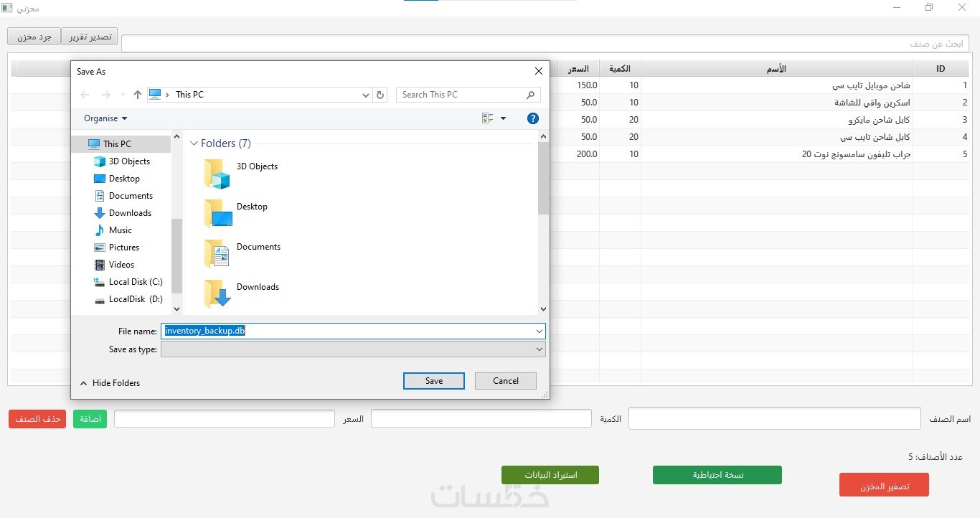The image size is (980, 518).
Task: Open the File name dropdown arrow
Action: tap(539, 331)
